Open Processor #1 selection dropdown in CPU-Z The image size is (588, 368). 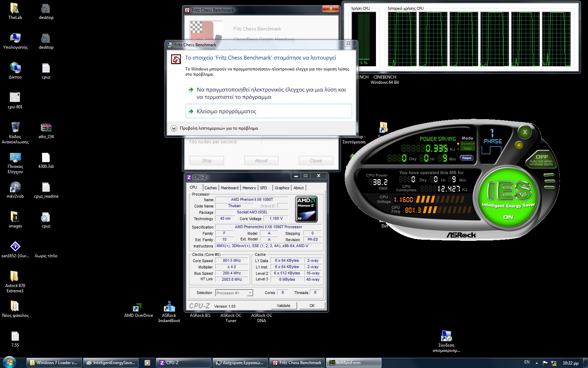[x=234, y=293]
